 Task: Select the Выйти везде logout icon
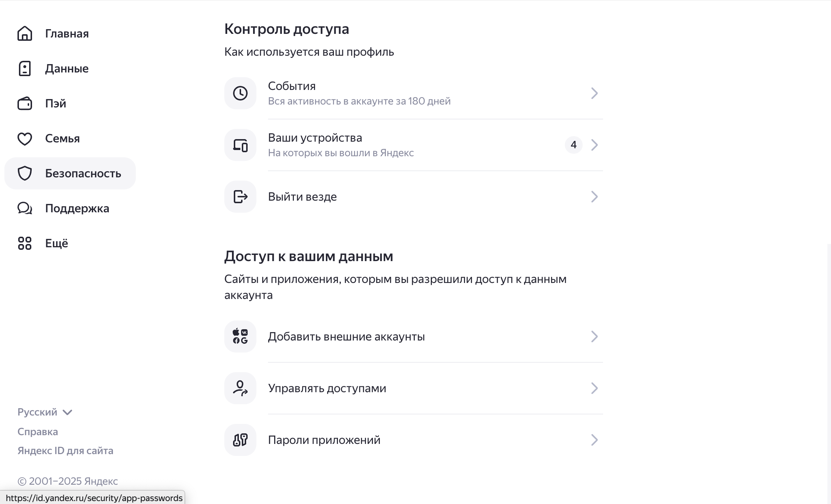coord(240,196)
